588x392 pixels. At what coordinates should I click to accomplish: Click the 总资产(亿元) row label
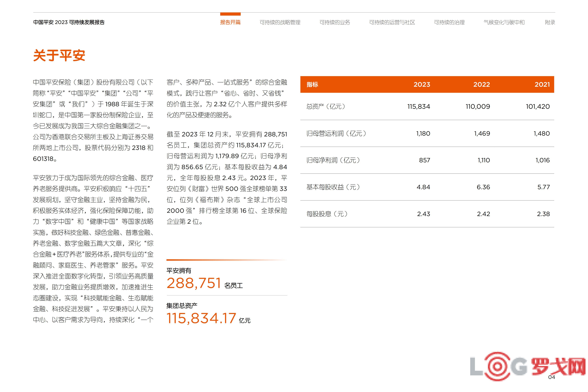pos(326,107)
